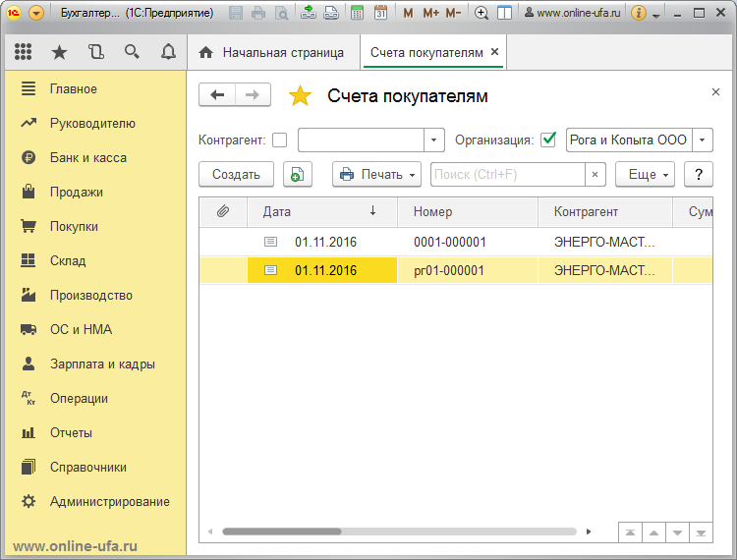Open the sections menu grid icon
737x560 pixels.
24,52
